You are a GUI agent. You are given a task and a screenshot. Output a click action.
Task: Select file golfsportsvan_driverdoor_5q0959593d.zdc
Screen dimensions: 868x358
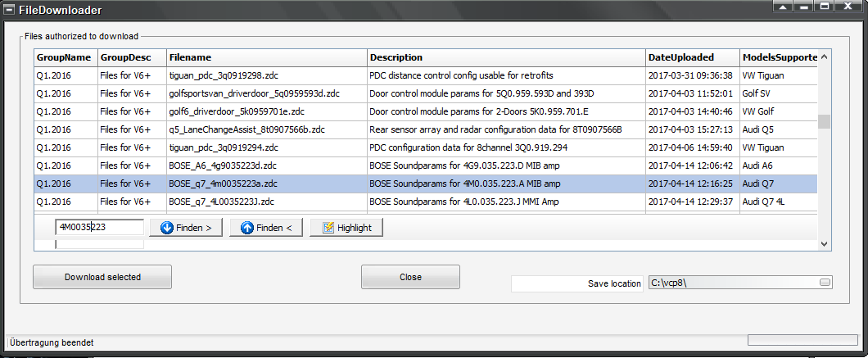pyautogui.click(x=254, y=93)
